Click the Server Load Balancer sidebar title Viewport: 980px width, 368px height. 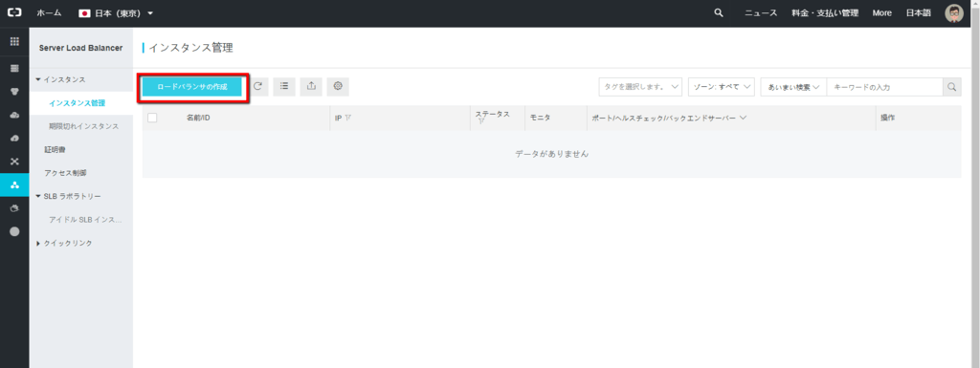click(80, 48)
